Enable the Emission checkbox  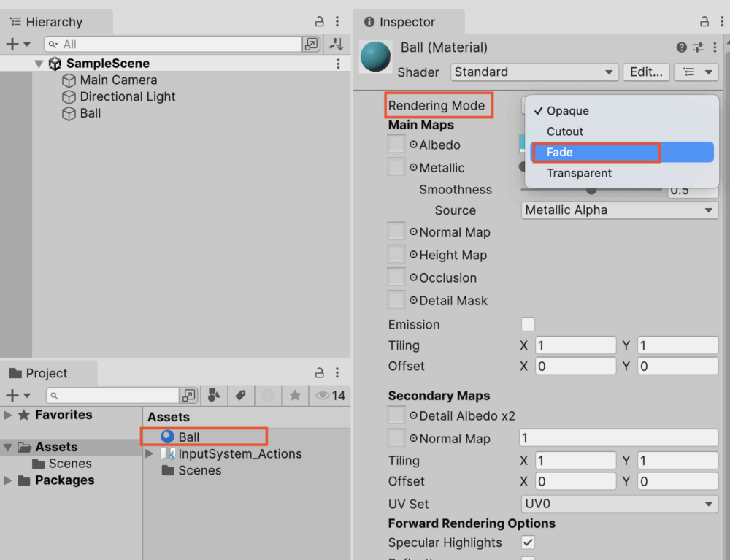(528, 324)
